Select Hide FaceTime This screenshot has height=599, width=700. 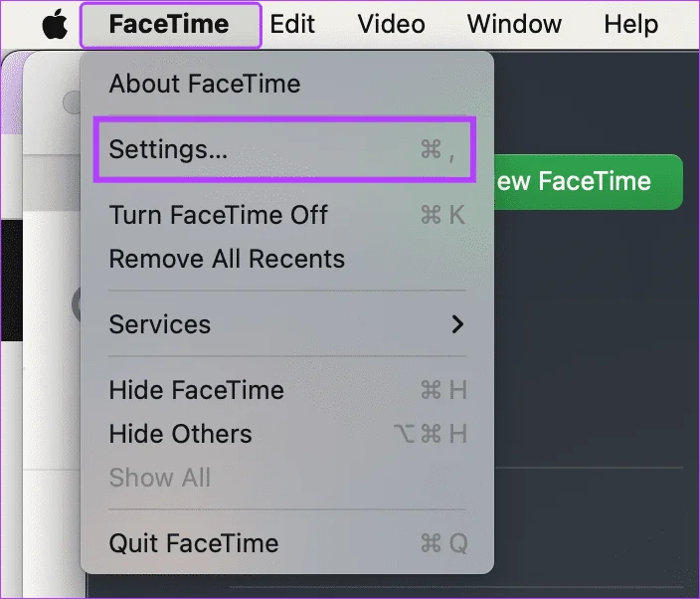[x=286, y=390]
